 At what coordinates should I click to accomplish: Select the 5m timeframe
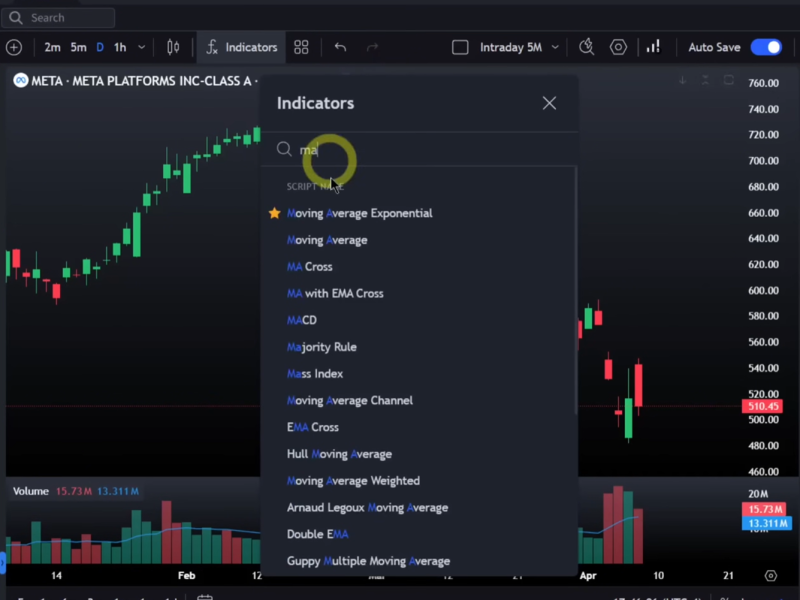coord(78,47)
